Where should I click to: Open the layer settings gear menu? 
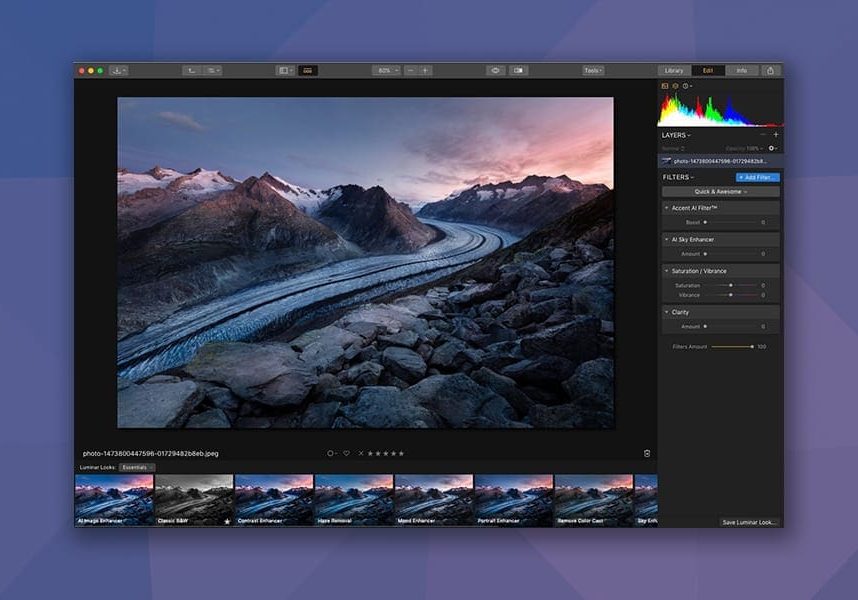pyautogui.click(x=773, y=148)
